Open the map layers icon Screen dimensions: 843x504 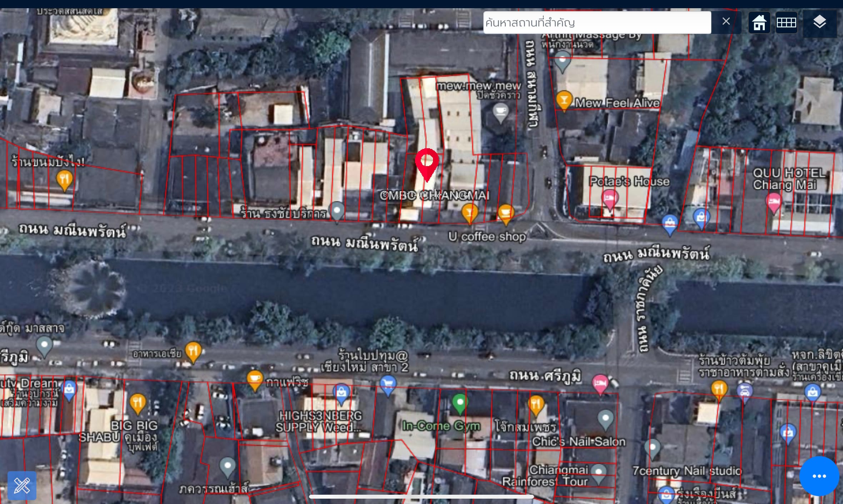820,23
